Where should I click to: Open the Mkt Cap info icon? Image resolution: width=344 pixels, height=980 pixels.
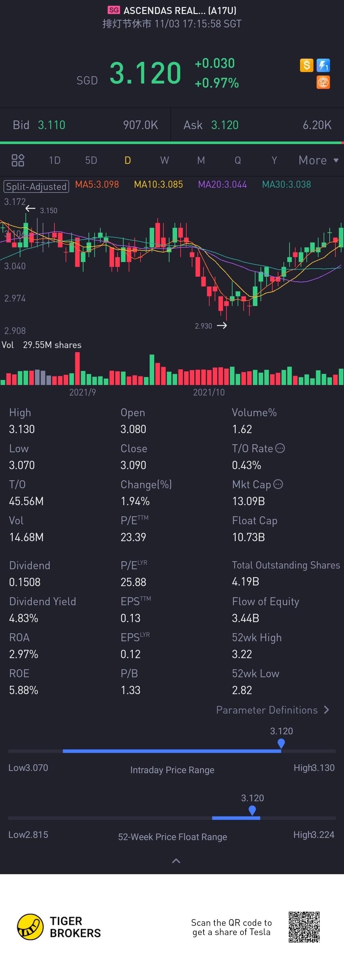[278, 484]
